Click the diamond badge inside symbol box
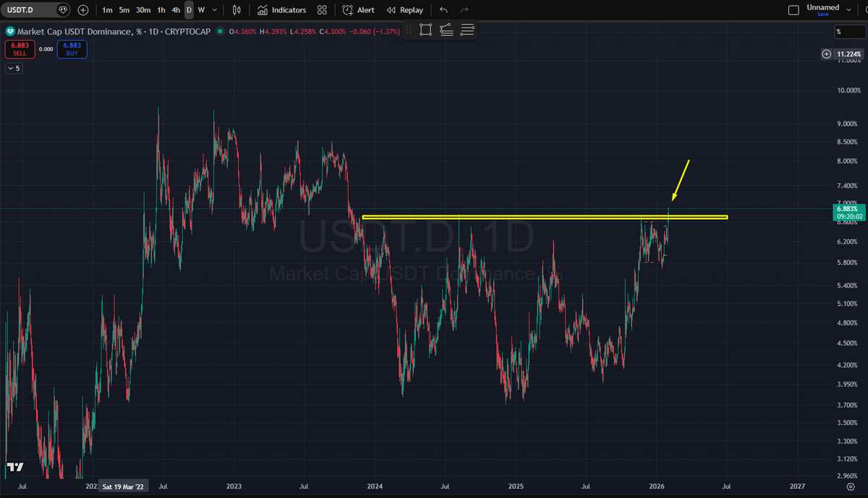The image size is (868, 498). point(63,10)
